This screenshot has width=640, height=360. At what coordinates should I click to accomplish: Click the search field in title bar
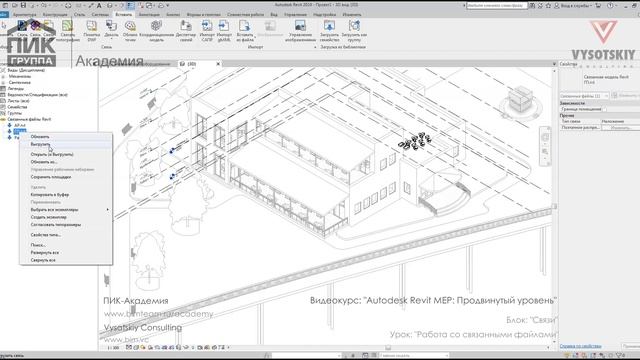pyautogui.click(x=497, y=6)
